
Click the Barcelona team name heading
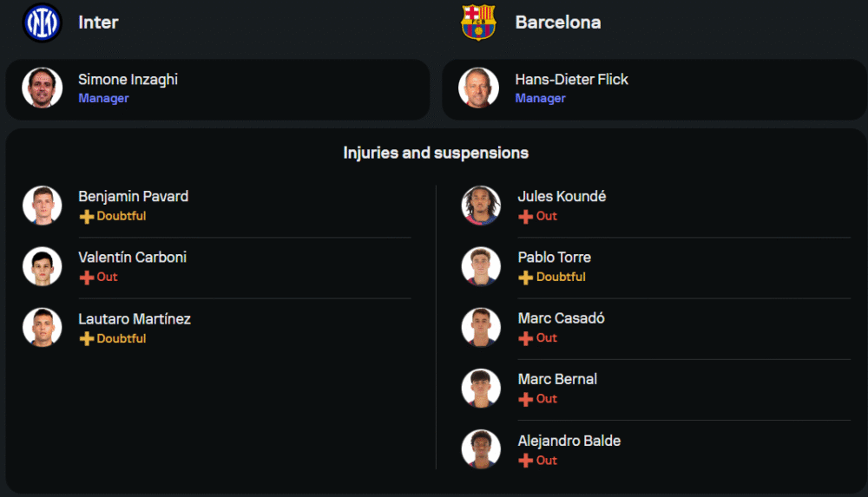pyautogui.click(x=557, y=23)
